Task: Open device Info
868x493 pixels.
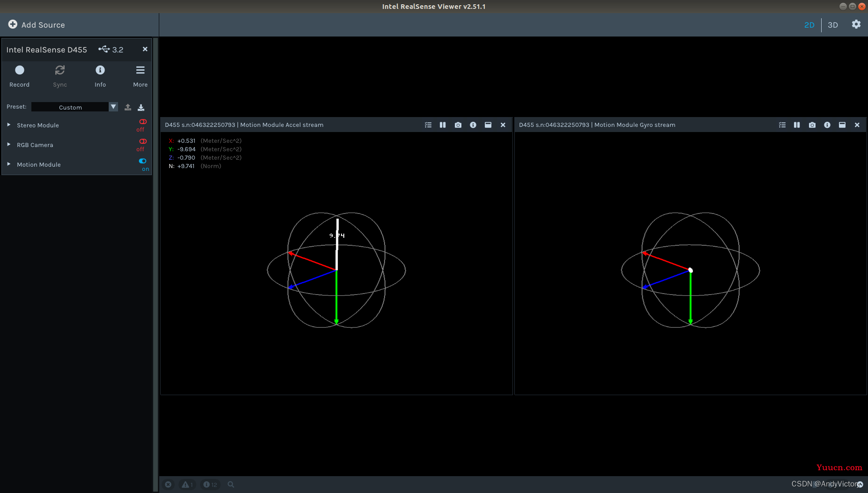Action: pyautogui.click(x=100, y=76)
